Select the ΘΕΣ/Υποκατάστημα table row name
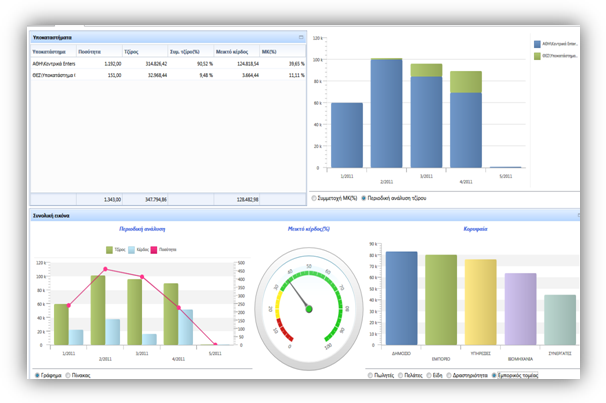The image size is (606, 403). [54, 75]
